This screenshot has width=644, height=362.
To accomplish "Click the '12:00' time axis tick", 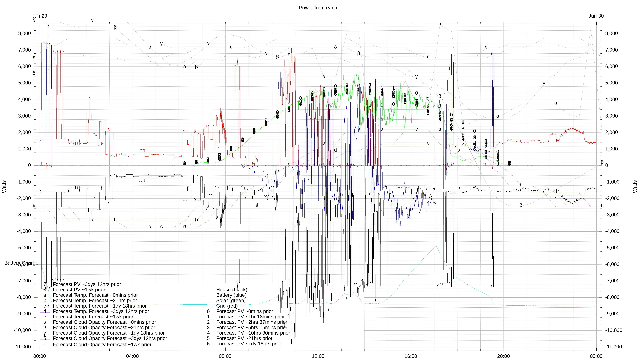I will point(318,356).
